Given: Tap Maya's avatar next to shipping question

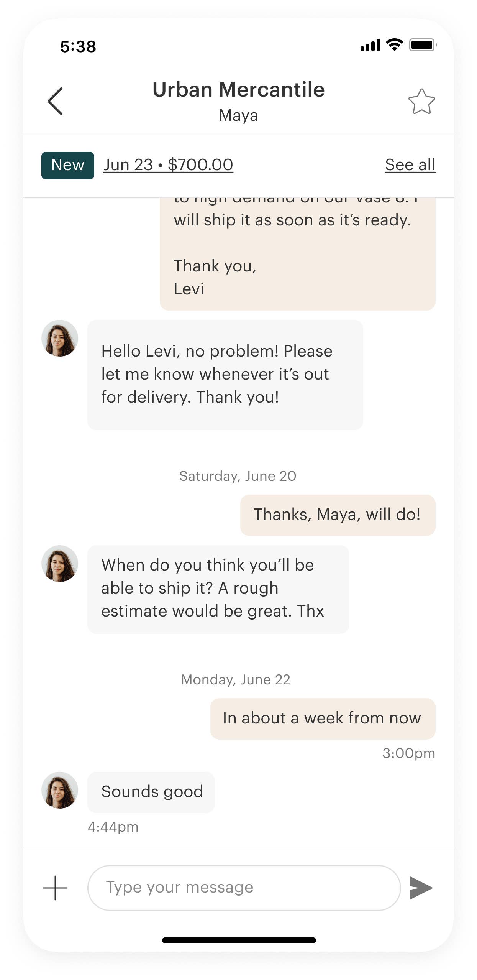Looking at the screenshot, I should tap(60, 564).
